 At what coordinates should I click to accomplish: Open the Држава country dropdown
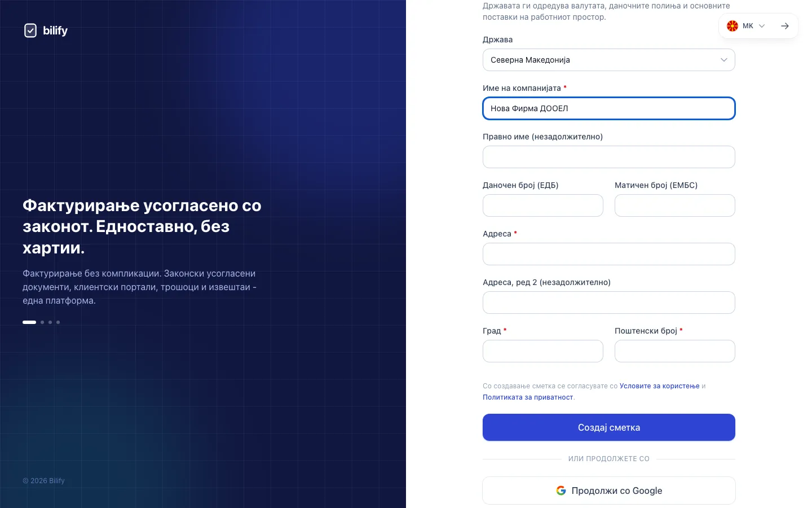(x=609, y=60)
